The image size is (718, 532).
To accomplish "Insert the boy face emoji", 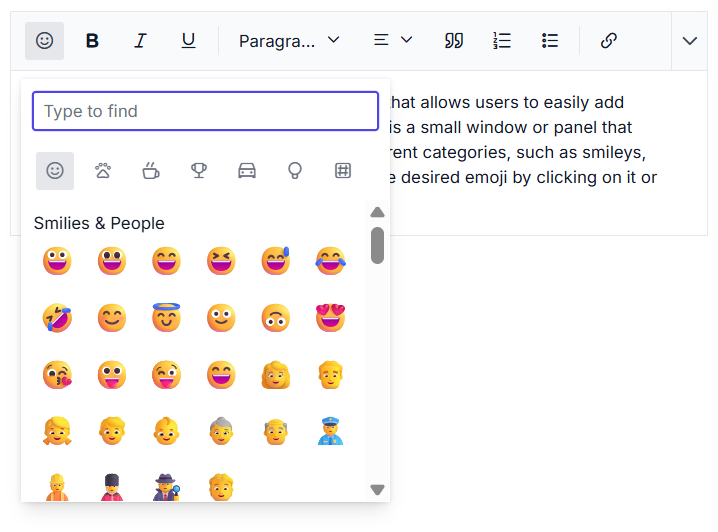I will (112, 431).
